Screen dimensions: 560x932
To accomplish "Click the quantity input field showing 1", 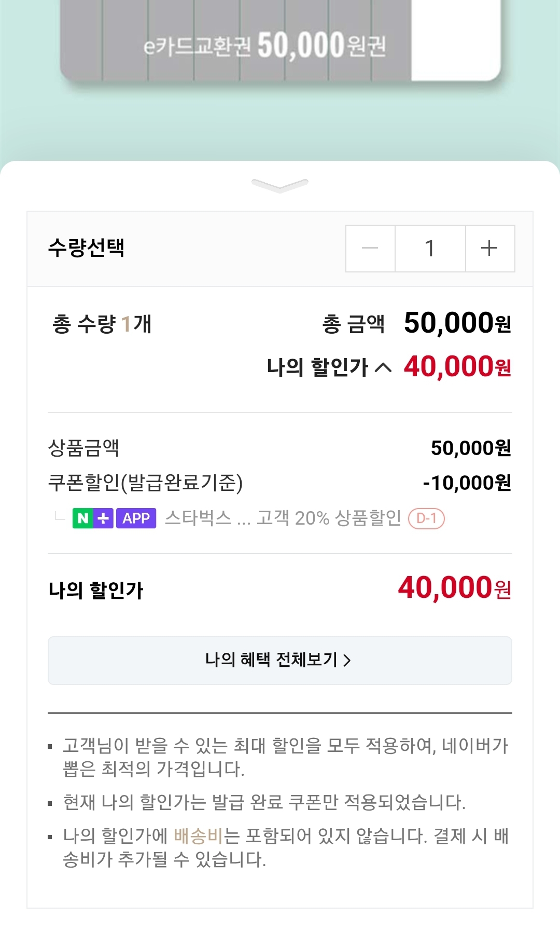I will tap(430, 248).
